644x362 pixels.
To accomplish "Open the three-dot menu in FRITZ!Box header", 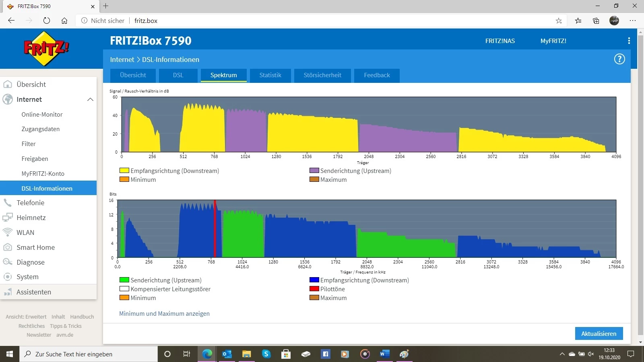I will pyautogui.click(x=629, y=41).
